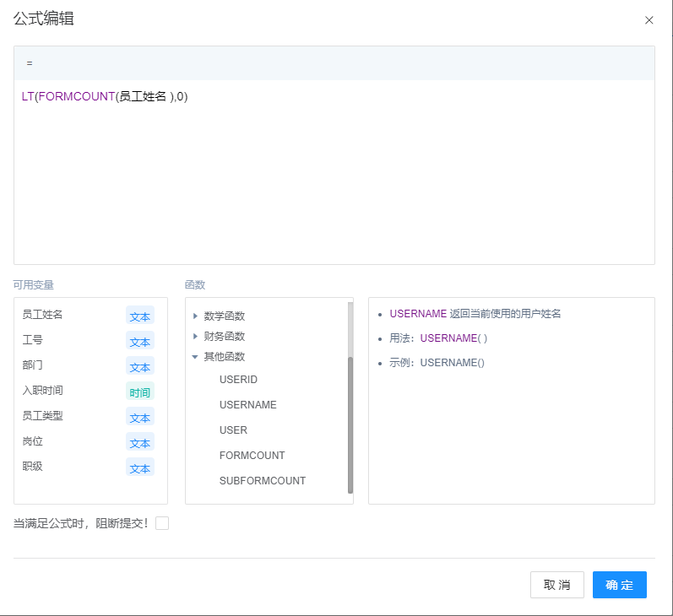Expand the 财务函数 arrow
This screenshot has height=616, width=673.
[195, 337]
